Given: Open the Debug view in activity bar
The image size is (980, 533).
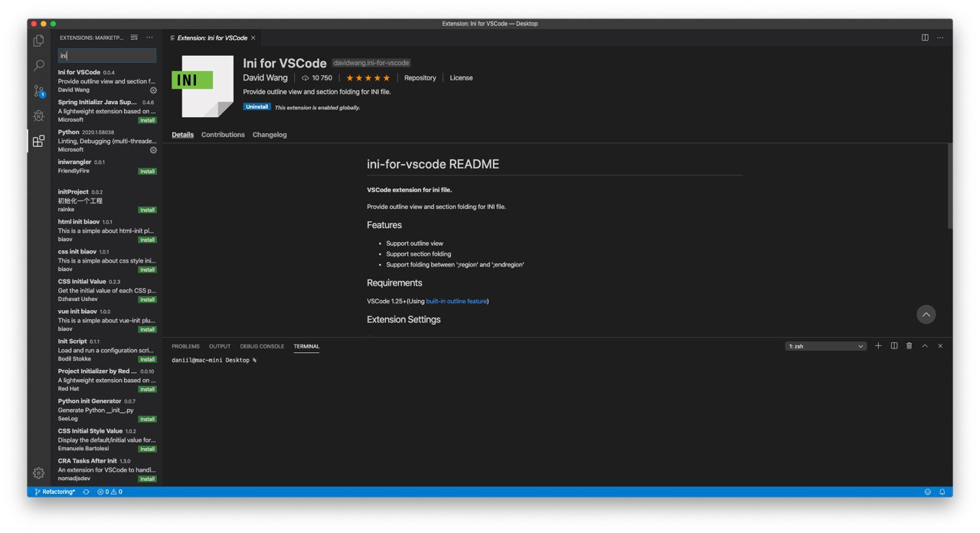Looking at the screenshot, I should coord(38,116).
